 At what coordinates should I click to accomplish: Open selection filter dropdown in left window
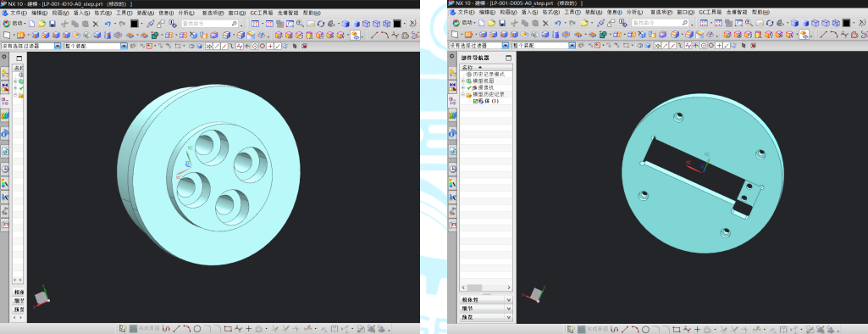point(58,46)
